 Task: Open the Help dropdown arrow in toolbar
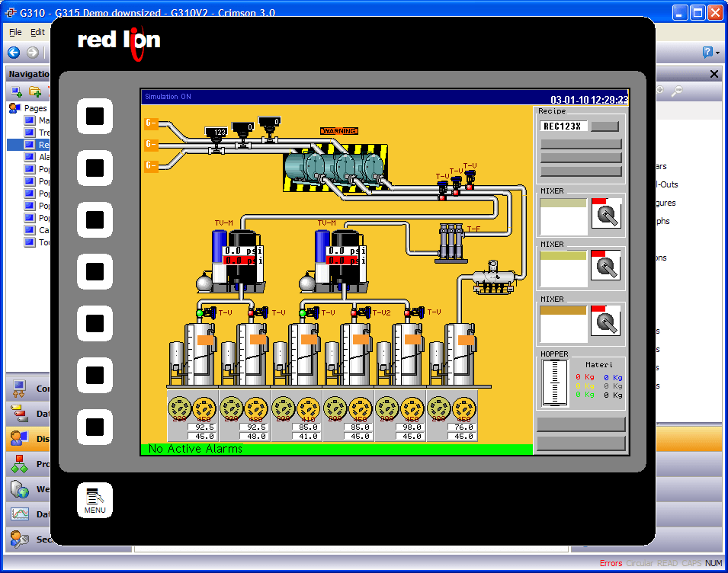tap(717, 53)
